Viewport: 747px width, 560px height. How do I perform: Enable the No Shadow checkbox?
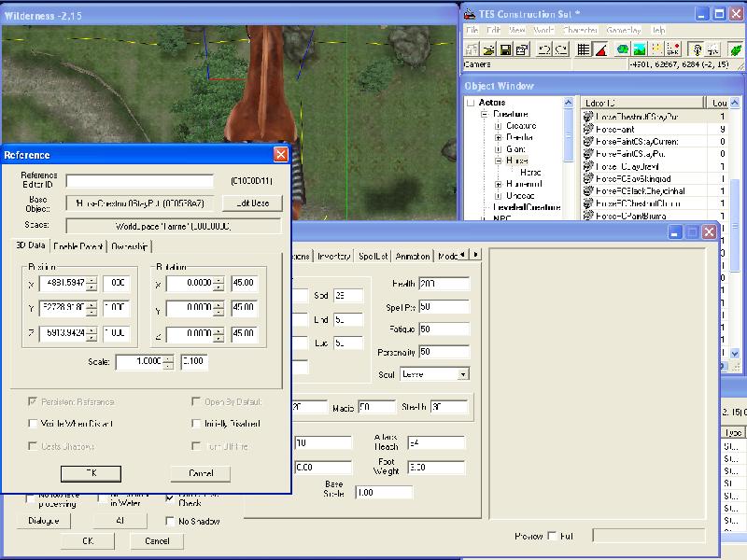(x=170, y=521)
